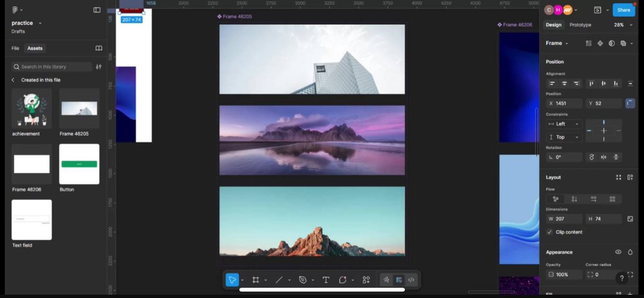
Task: Expand Frame tool options arrow
Action: tap(266, 280)
